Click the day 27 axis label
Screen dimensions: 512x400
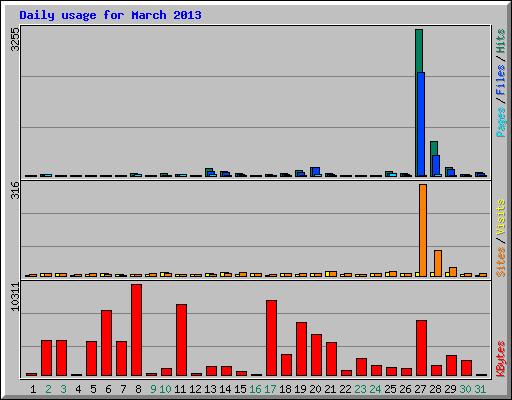(420, 389)
